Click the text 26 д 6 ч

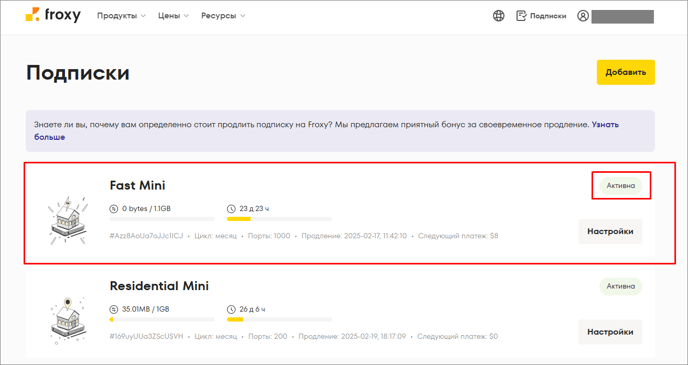click(x=252, y=309)
